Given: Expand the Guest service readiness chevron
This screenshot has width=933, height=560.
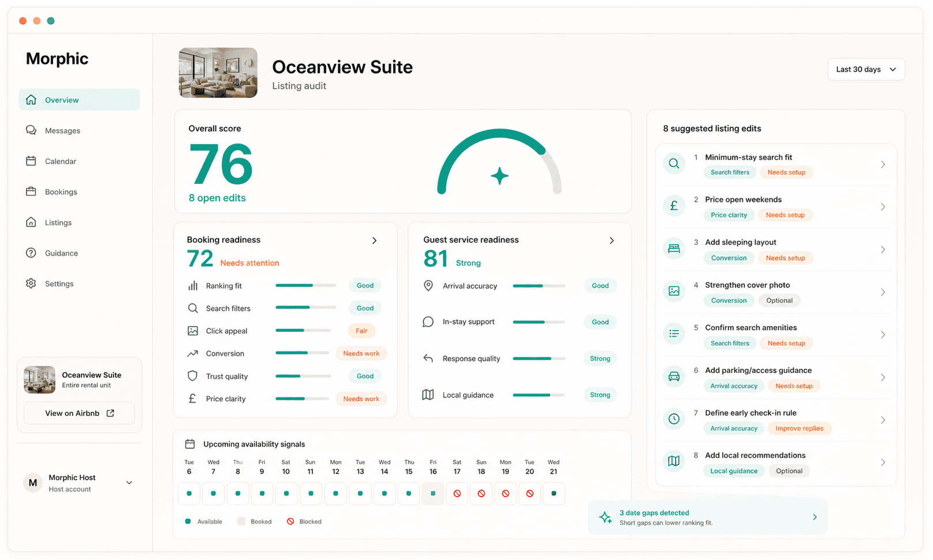Looking at the screenshot, I should click(x=611, y=240).
